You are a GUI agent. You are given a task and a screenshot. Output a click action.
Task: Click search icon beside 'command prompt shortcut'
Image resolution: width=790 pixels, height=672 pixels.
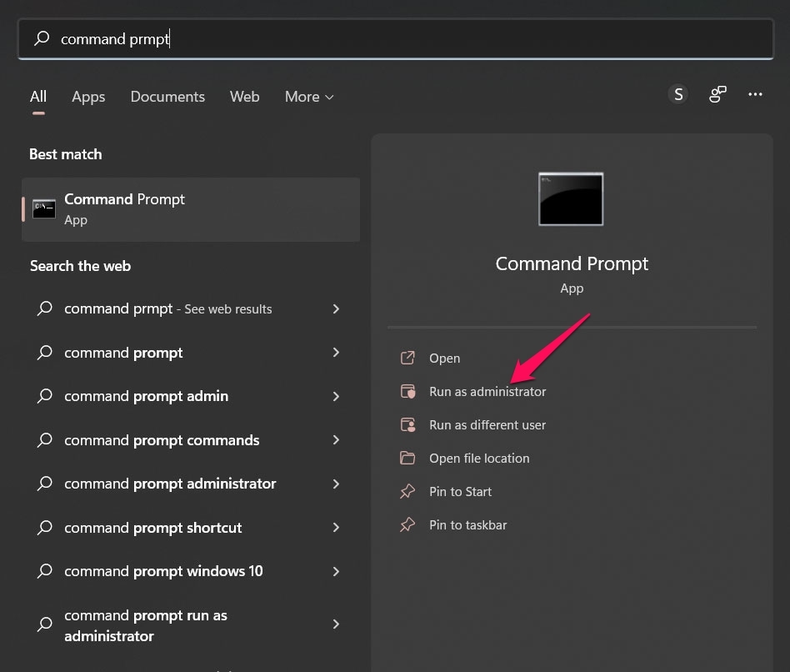click(45, 527)
